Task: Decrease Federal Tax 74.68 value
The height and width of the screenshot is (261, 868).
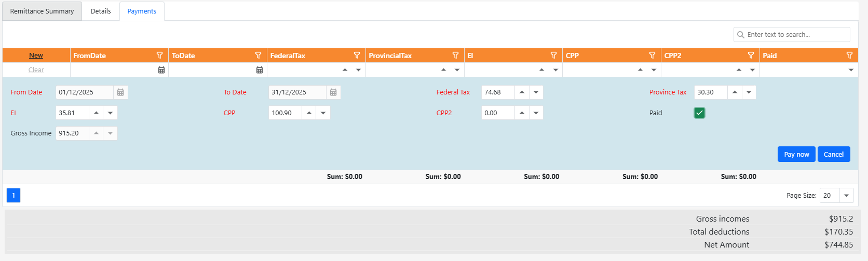Action: [x=536, y=92]
